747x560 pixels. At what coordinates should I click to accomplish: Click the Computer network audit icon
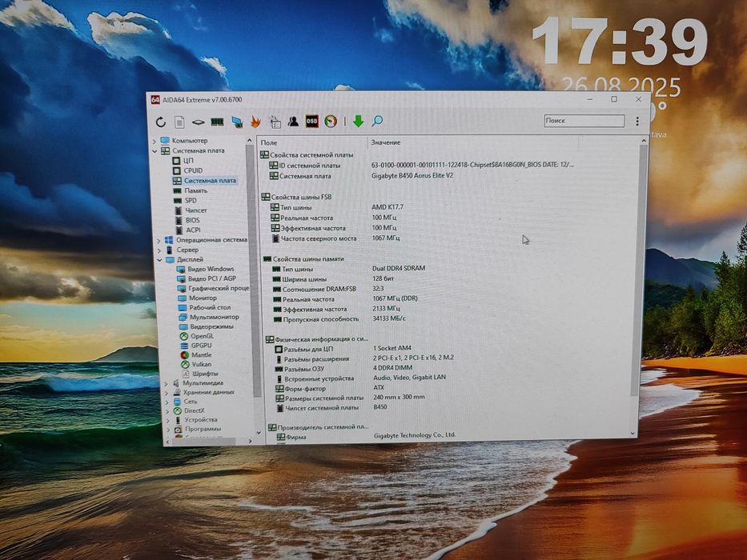click(x=237, y=122)
